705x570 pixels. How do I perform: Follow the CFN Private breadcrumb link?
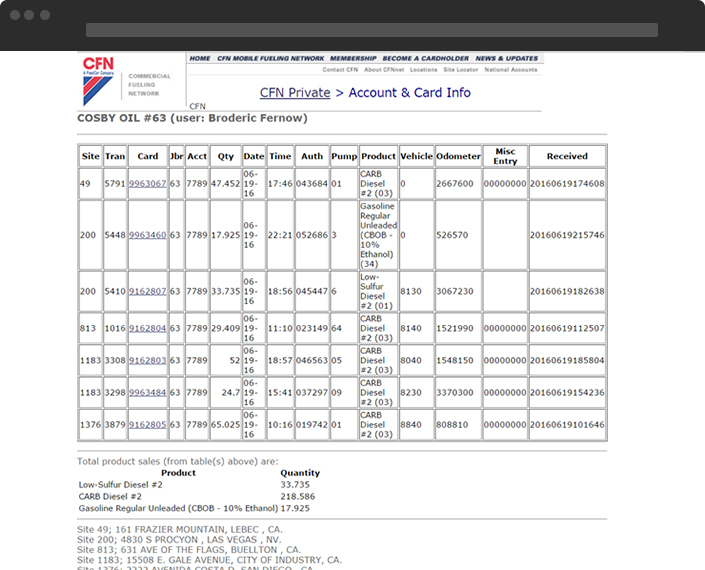[x=295, y=93]
